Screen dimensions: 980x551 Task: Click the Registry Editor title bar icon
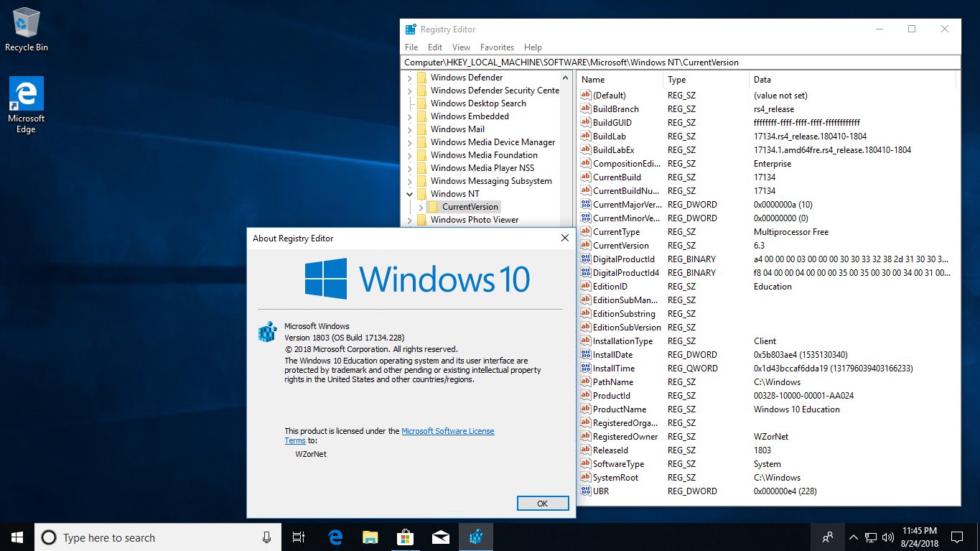point(410,29)
